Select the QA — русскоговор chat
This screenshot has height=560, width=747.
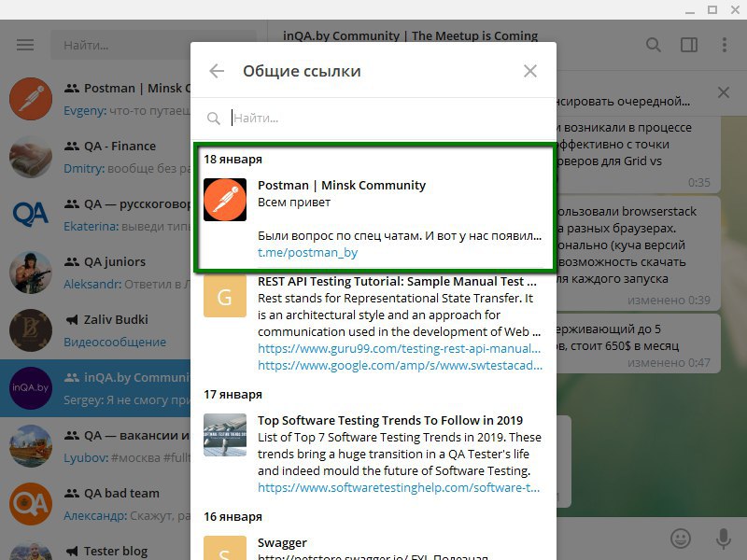pos(95,215)
